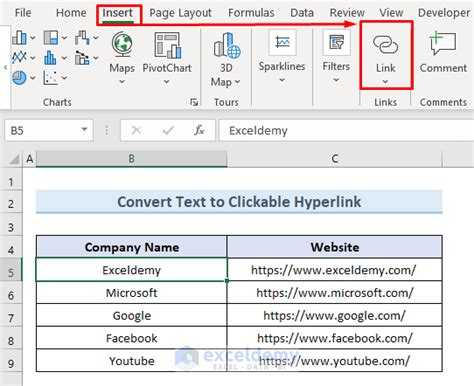Viewport: 474px width, 386px height.
Task: Switch to the Page Layout tab
Action: click(x=180, y=13)
